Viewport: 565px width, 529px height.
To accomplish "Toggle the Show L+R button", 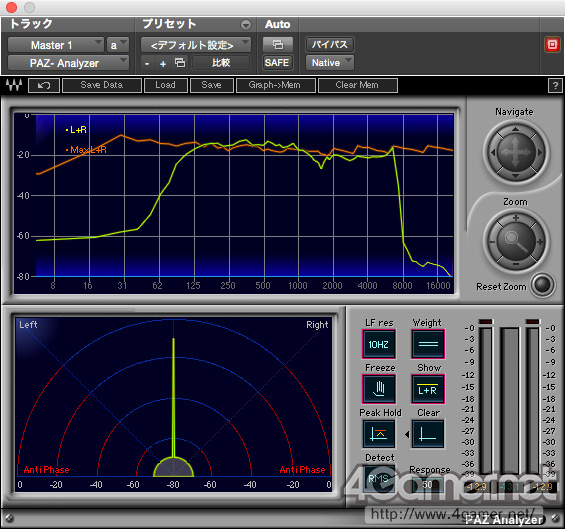I will 428,389.
